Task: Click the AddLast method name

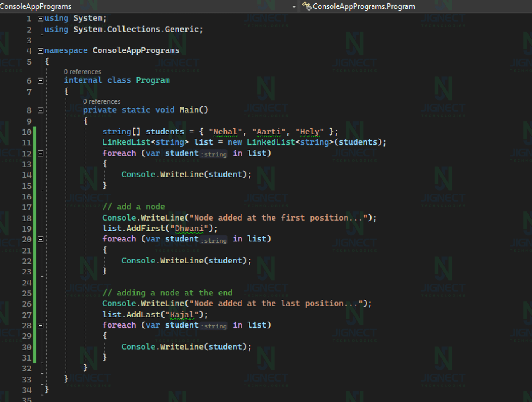Action: [143, 314]
